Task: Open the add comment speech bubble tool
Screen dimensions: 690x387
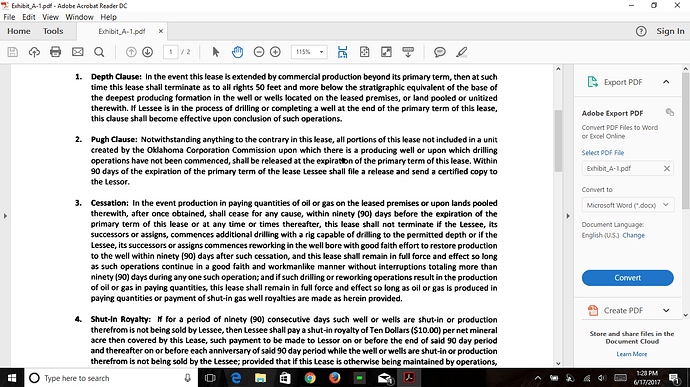Action: (x=440, y=52)
